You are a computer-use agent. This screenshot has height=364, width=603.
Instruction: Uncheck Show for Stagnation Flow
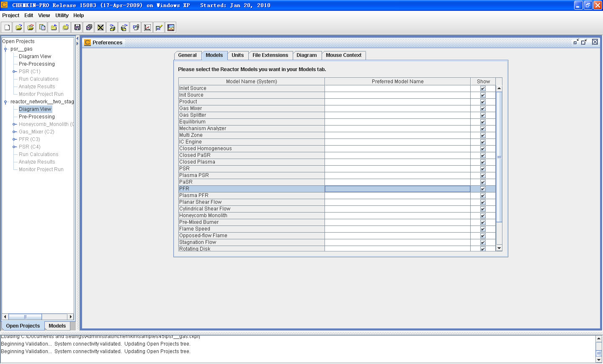pos(483,242)
